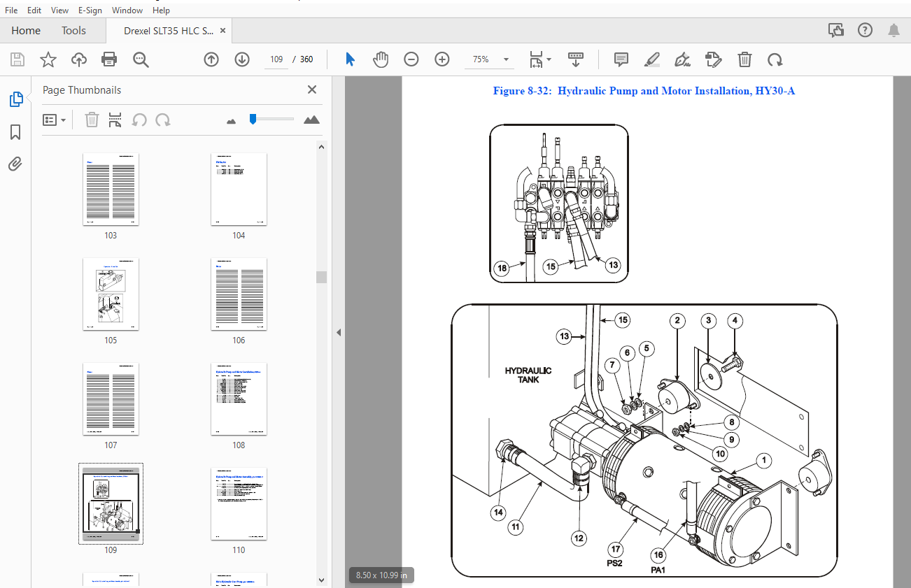This screenshot has height=588, width=911.
Task: Go to the previous page
Action: point(211,59)
